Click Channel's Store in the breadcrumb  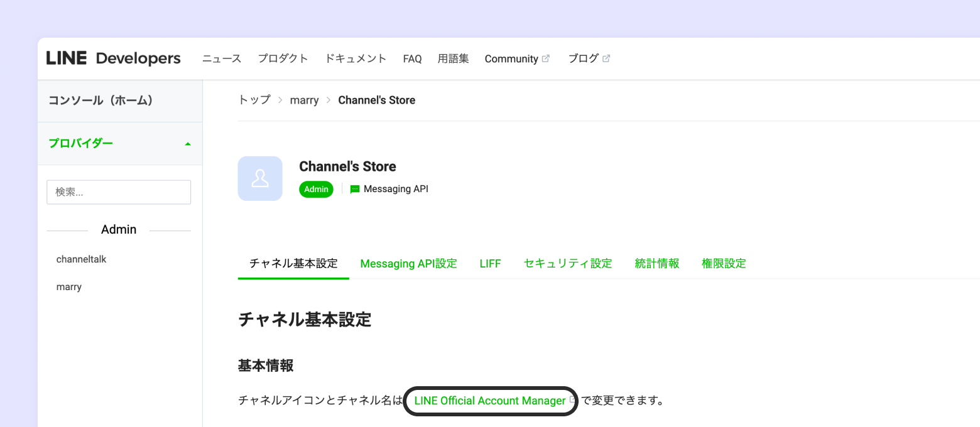[377, 100]
